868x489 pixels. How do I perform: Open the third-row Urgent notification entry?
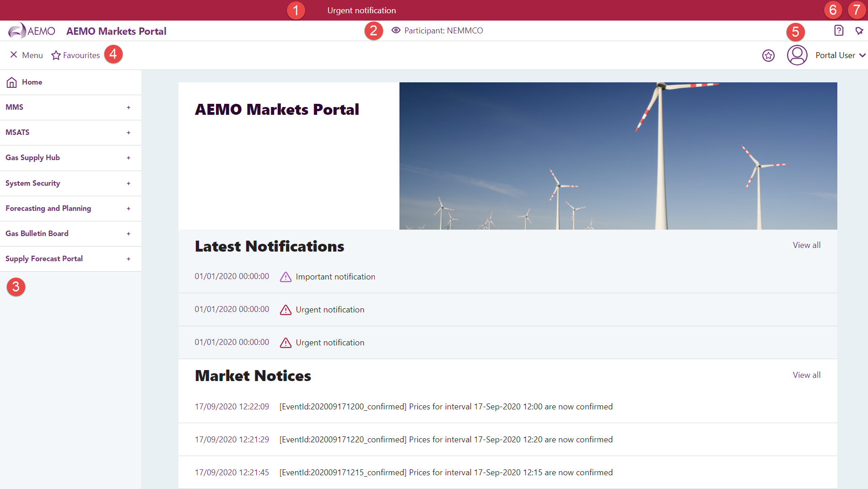tap(330, 343)
